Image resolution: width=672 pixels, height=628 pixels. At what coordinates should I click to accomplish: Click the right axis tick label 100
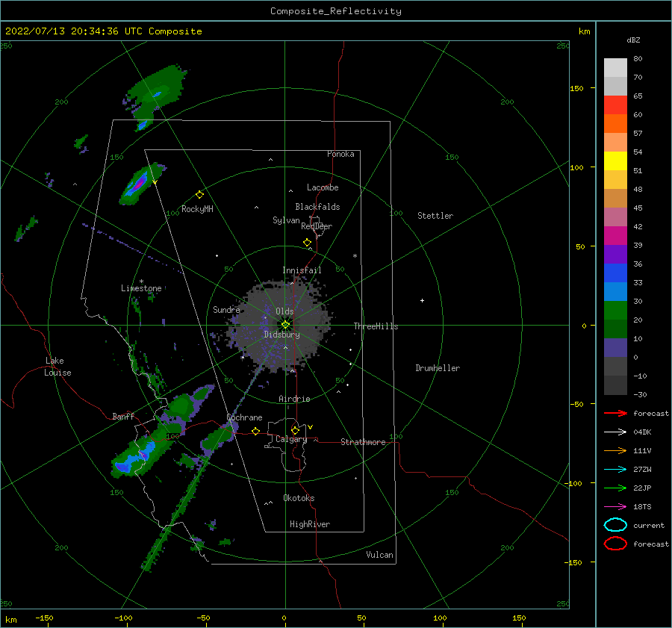coord(576,167)
